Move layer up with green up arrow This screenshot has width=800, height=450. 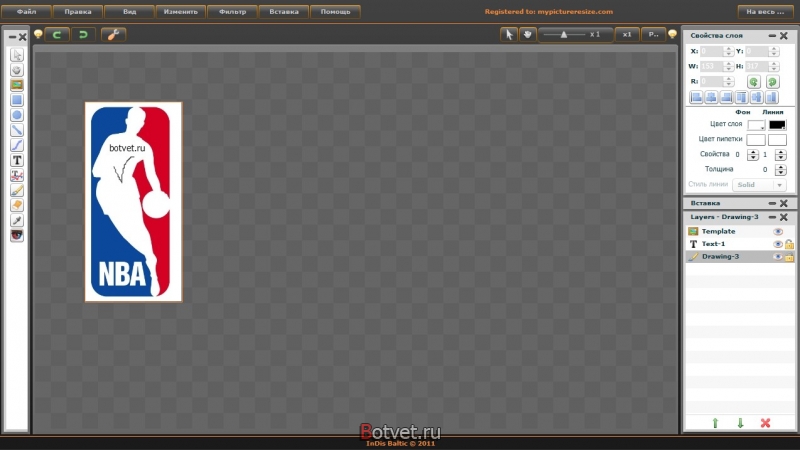click(x=715, y=423)
